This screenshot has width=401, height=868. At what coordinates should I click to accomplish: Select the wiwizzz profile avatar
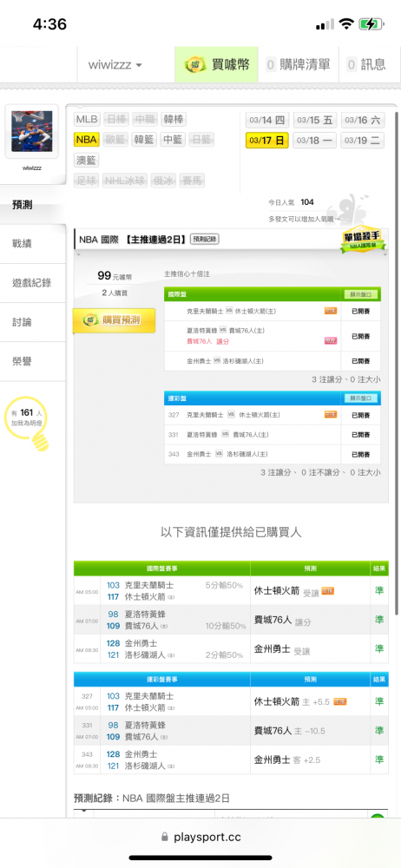(x=31, y=131)
